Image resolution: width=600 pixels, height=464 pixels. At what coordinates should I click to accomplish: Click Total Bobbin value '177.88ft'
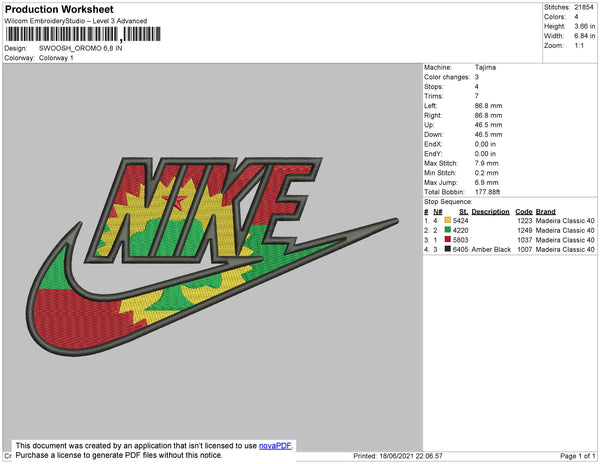coord(488,192)
